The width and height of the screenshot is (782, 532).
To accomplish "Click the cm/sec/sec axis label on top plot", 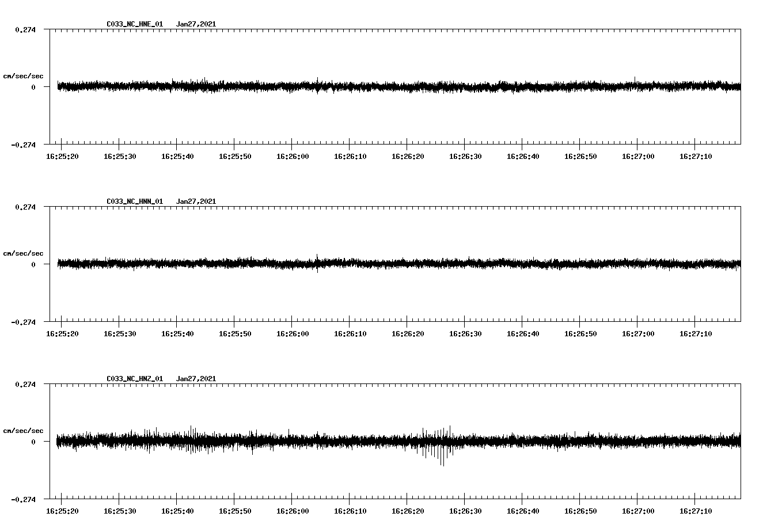I will (x=24, y=75).
